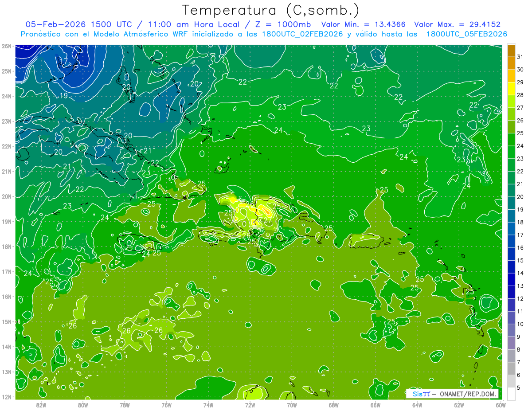
Task: Click the colorbar label 31
Action: (520, 57)
